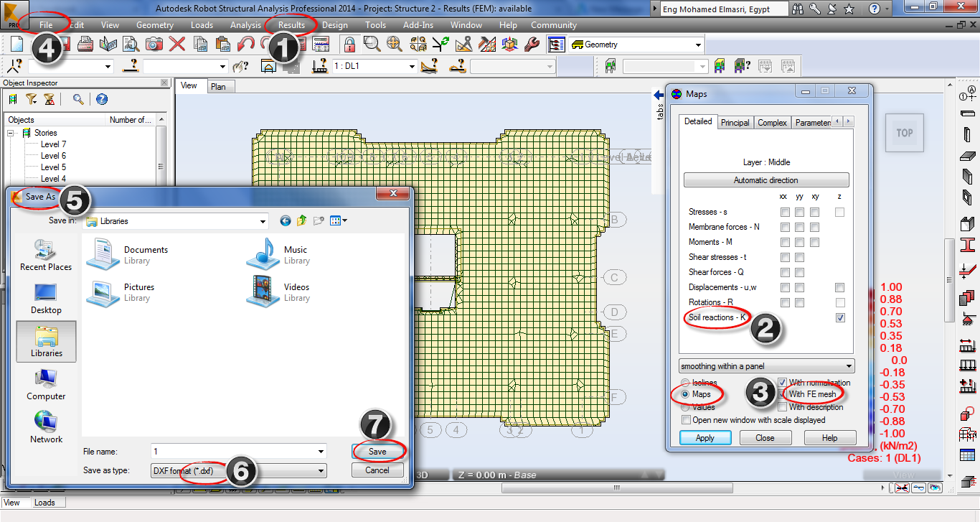Open the blue Help icon in Object Inspector

pyautogui.click(x=102, y=99)
